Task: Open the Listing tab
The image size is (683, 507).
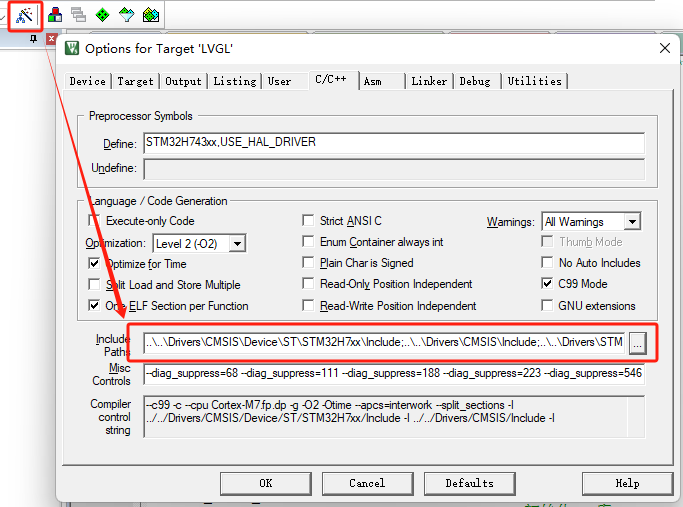Action: pyautogui.click(x=235, y=81)
